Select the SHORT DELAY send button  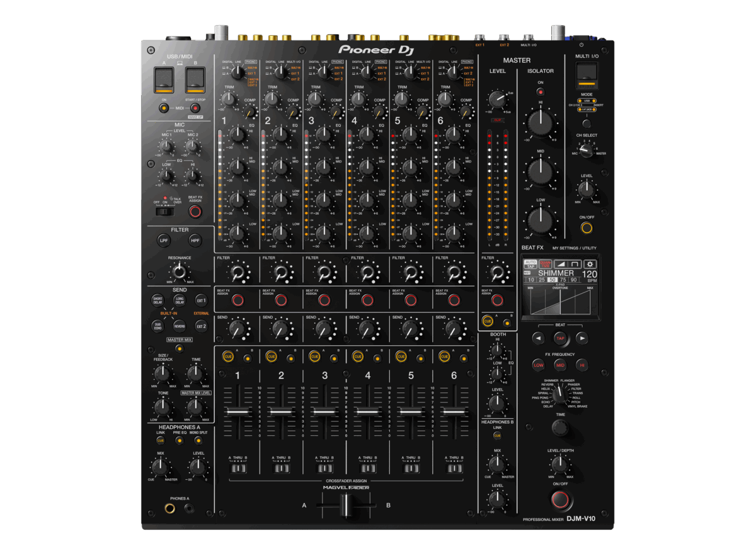tap(157, 300)
